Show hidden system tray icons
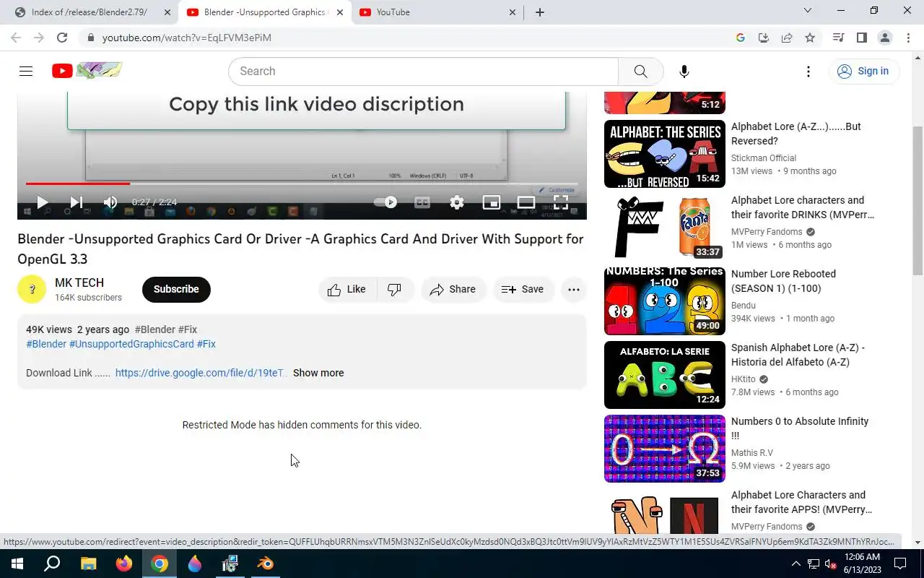 (x=796, y=564)
